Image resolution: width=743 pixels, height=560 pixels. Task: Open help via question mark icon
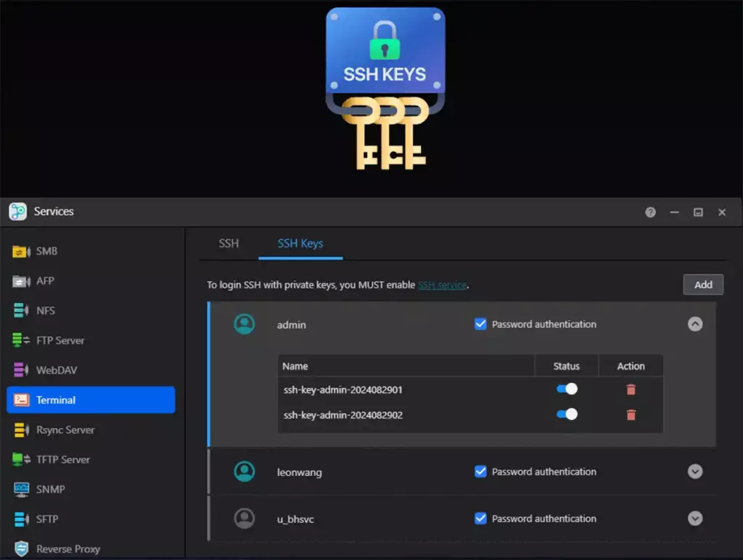[x=651, y=213]
